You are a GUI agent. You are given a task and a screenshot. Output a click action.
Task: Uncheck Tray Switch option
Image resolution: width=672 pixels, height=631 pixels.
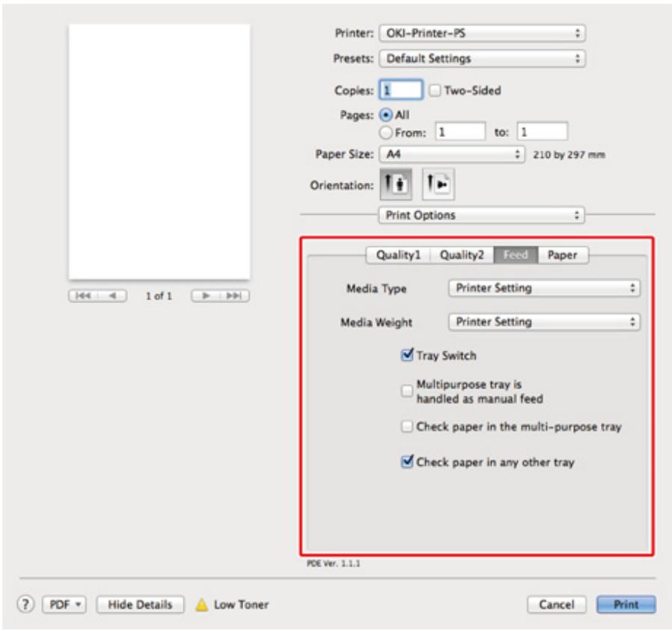click(x=407, y=355)
